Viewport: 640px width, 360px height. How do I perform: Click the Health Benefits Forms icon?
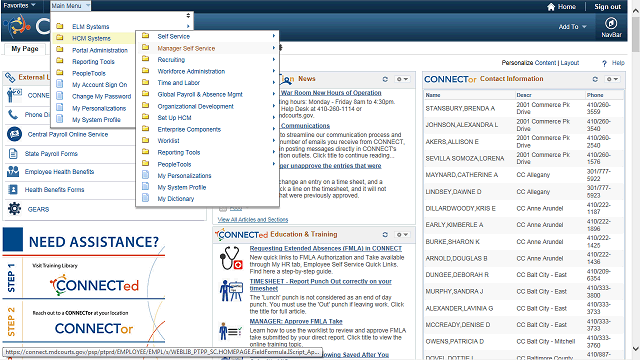coord(13,190)
